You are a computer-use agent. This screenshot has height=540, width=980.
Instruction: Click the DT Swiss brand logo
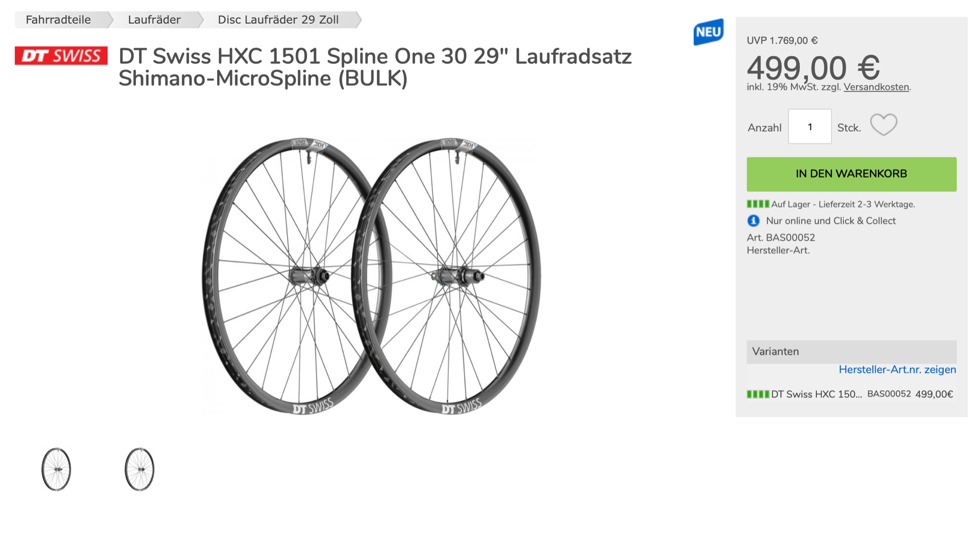[x=61, y=56]
